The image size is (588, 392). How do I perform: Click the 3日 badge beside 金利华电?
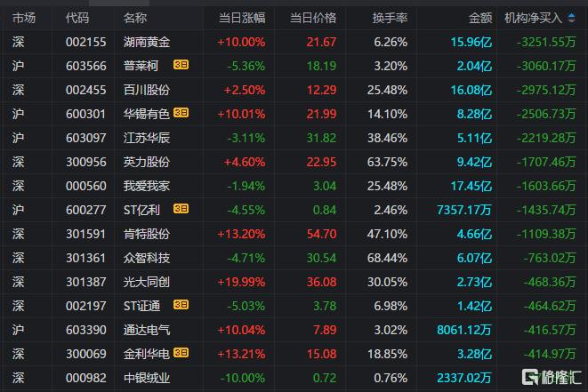pos(181,353)
